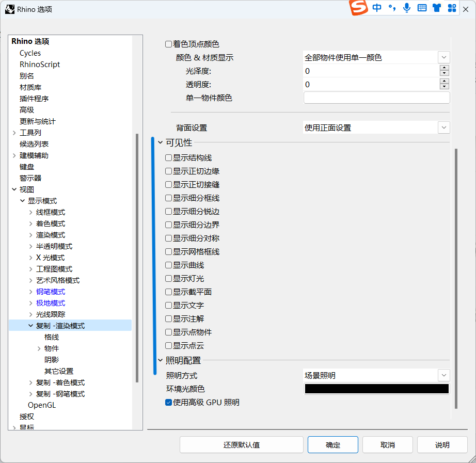Image resolution: width=476 pixels, height=463 pixels.
Task: Toggle the Chinese/English input mode icon
Action: 377,8
